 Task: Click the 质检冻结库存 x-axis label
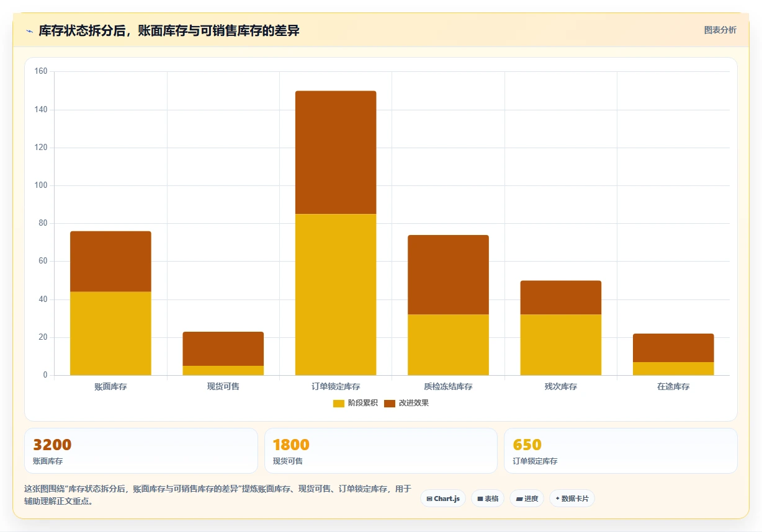448,387
